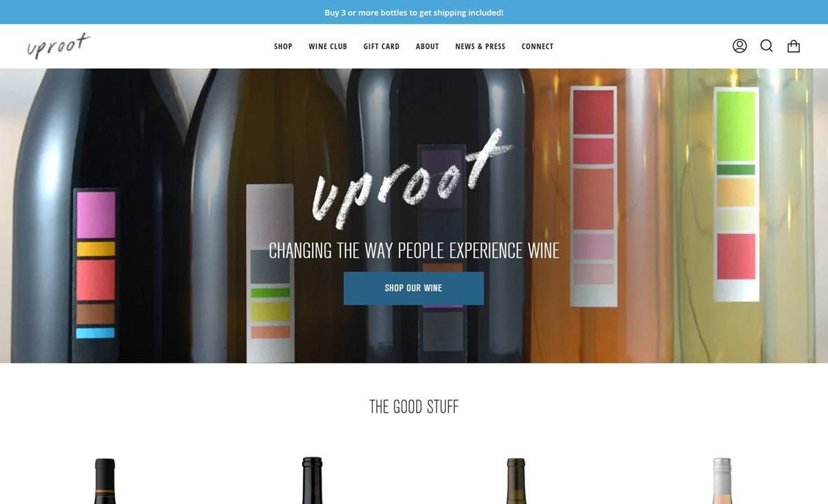Click the green-labeled bottle in hero image
Image resolution: width=828 pixels, height=504 pixels.
pyautogui.click(x=736, y=193)
